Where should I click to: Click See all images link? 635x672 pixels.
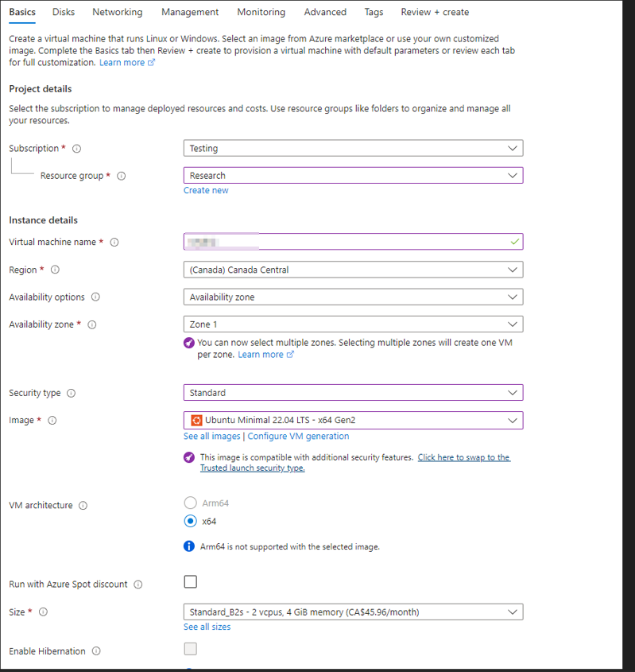coord(212,437)
